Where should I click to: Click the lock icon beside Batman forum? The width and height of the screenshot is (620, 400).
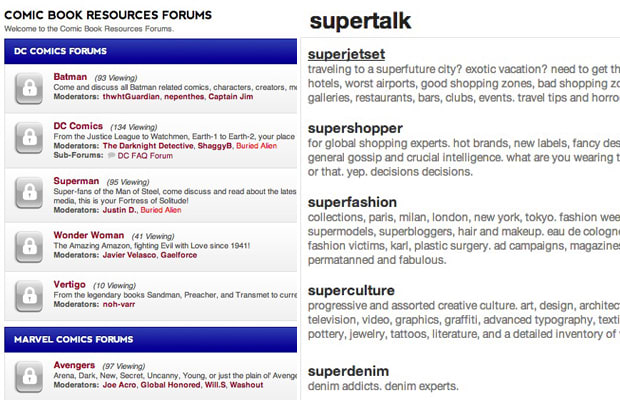(29, 88)
